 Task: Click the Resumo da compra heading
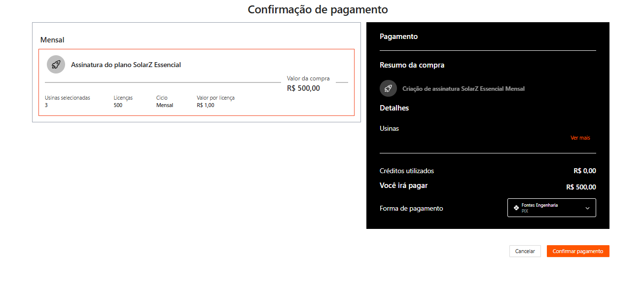[x=412, y=65]
